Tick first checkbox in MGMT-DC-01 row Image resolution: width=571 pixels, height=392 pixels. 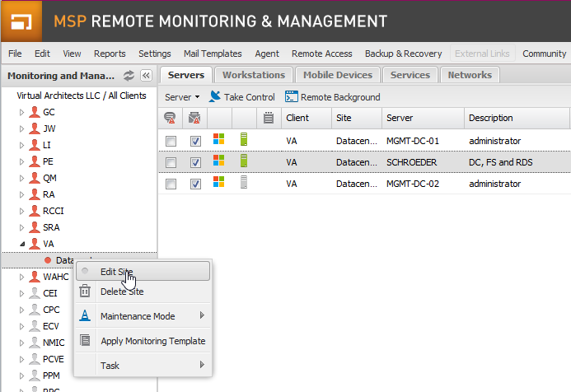coord(171,141)
